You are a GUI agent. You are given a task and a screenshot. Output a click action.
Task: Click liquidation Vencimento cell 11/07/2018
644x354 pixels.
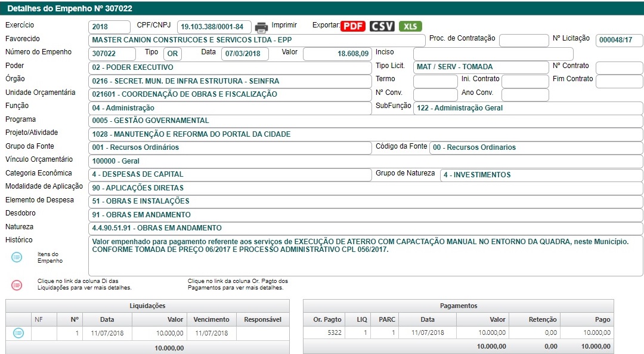[212, 333]
